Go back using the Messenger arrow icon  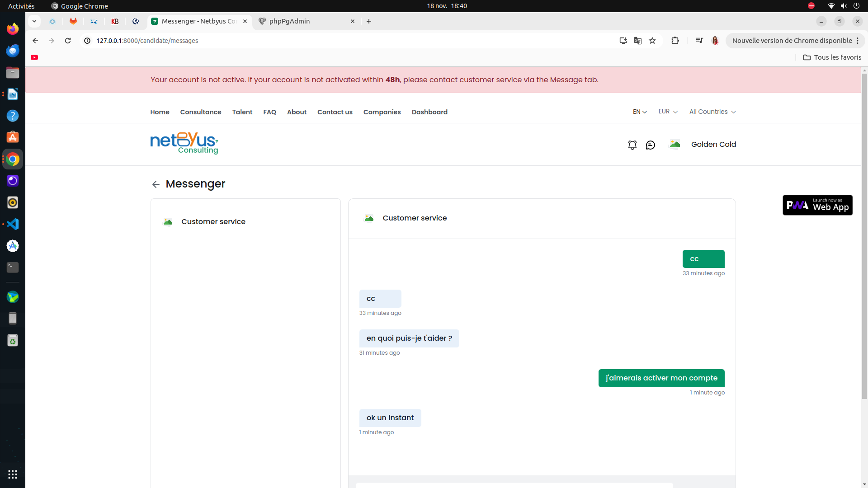click(x=156, y=184)
